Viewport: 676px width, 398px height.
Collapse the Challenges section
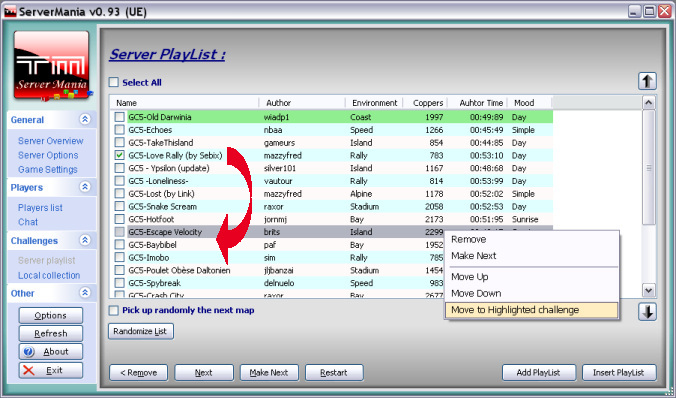point(85,240)
